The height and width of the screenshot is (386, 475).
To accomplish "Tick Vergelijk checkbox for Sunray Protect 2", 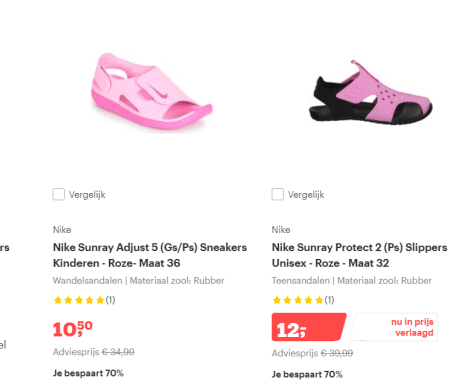I will [x=277, y=194].
